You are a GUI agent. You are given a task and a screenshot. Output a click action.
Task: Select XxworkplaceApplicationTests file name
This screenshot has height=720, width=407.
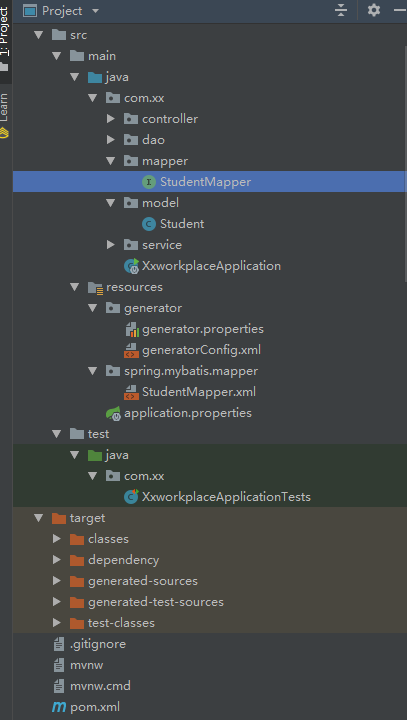[226, 497]
